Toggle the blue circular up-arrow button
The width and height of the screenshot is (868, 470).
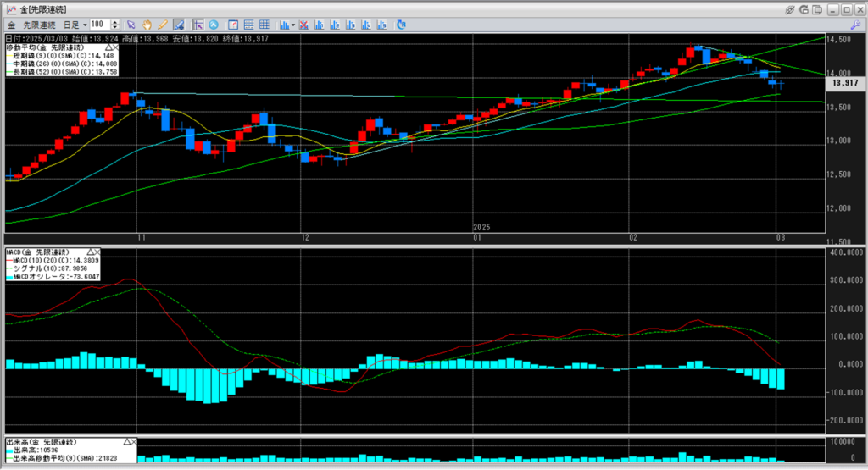pyautogui.click(x=213, y=25)
